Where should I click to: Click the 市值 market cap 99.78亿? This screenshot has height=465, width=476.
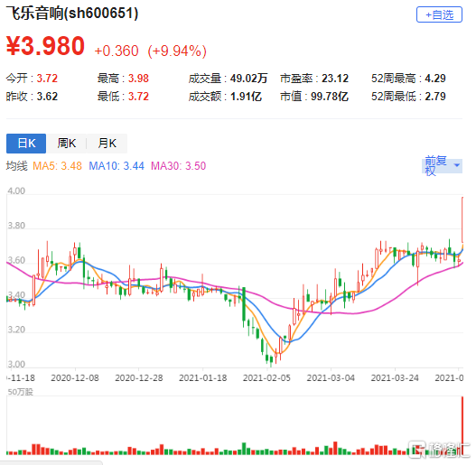[330, 97]
